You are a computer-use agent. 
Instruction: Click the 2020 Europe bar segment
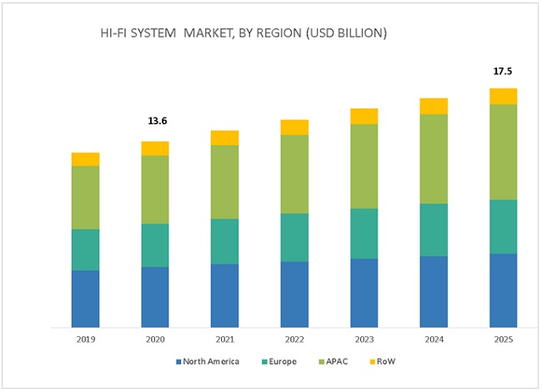[x=155, y=245]
